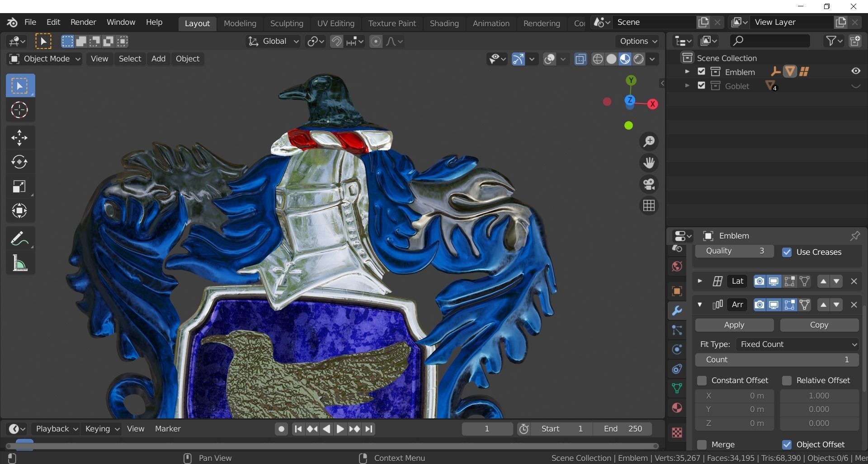Switch to Rendered viewport shading
The width and height of the screenshot is (868, 464).
point(638,59)
